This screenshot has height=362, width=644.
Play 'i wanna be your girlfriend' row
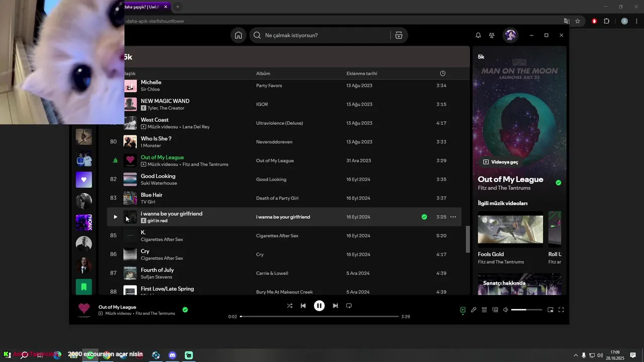(x=115, y=217)
